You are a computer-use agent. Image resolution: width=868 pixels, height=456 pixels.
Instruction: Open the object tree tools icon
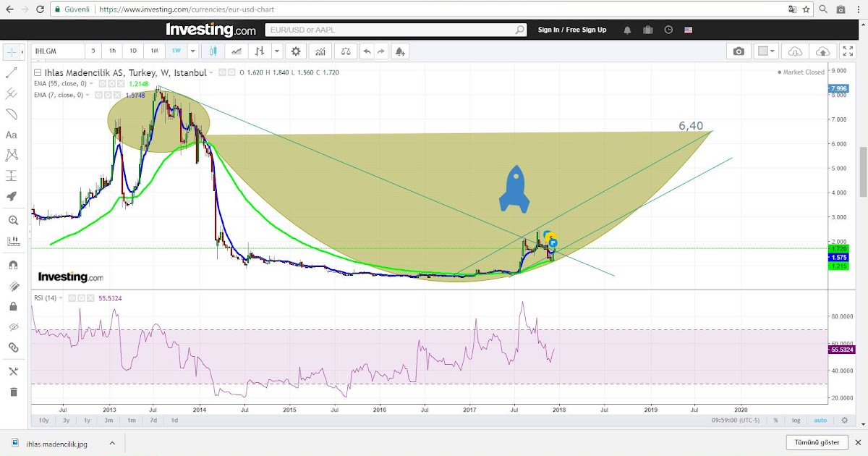coord(12,371)
